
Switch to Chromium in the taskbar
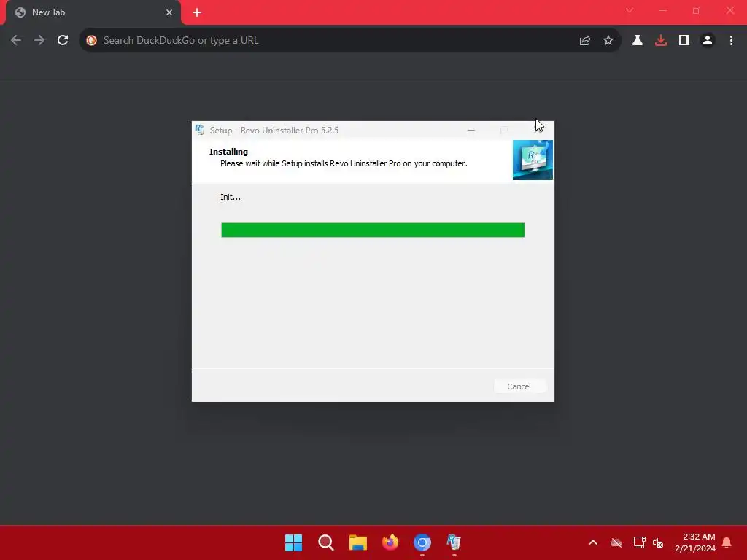tap(422, 542)
